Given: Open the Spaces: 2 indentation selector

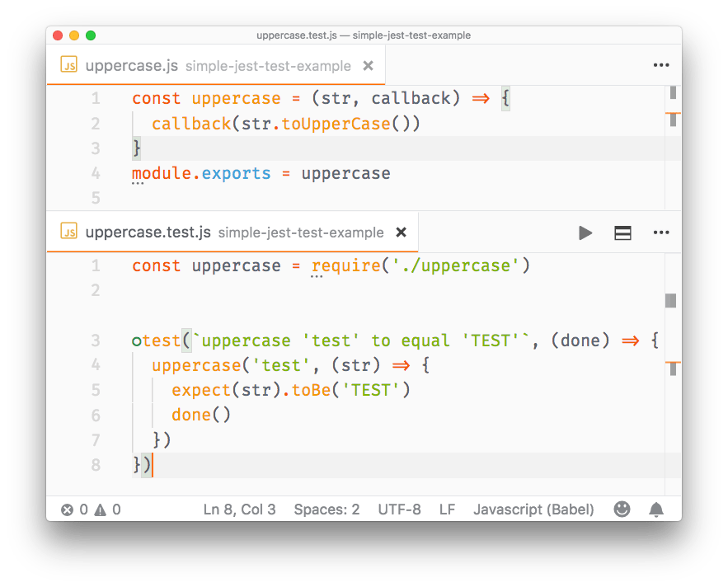Looking at the screenshot, I should click(x=326, y=510).
